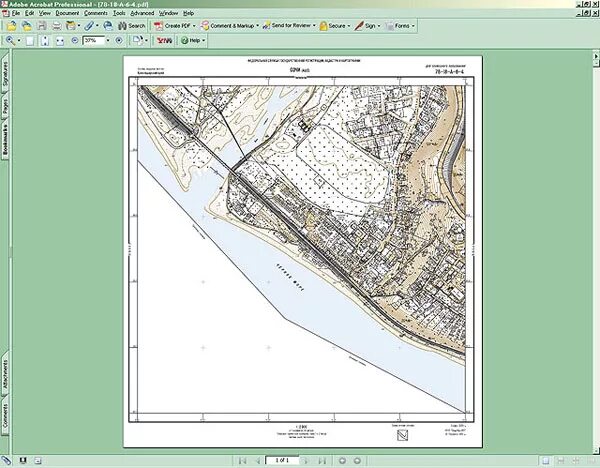Open the Comments side tab
600x468 pixels.
click(x=5, y=416)
